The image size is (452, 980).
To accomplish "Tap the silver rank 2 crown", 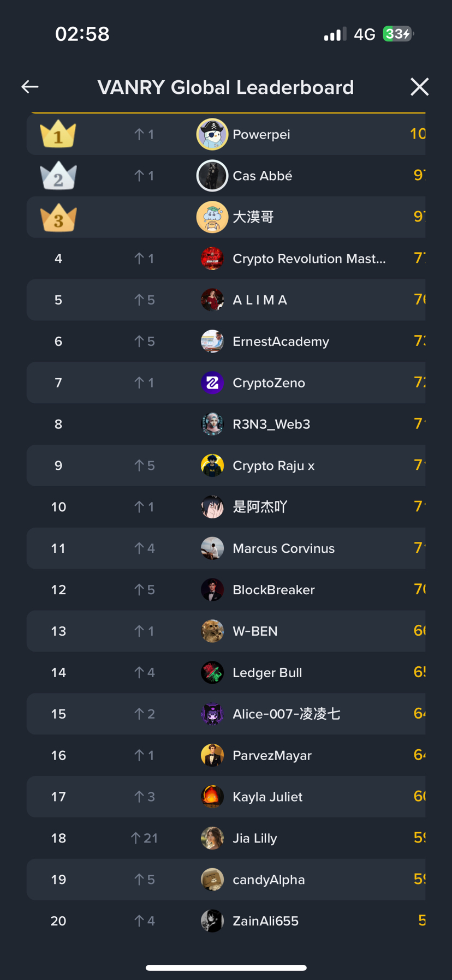I will point(58,176).
